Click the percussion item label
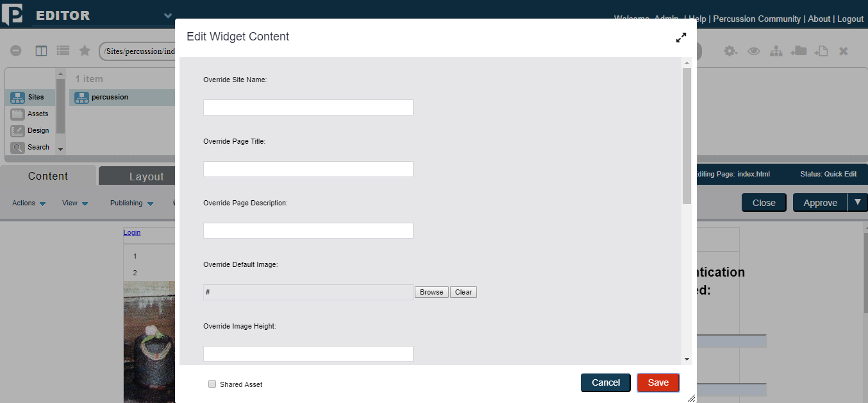This screenshot has width=868, height=403. tap(110, 98)
